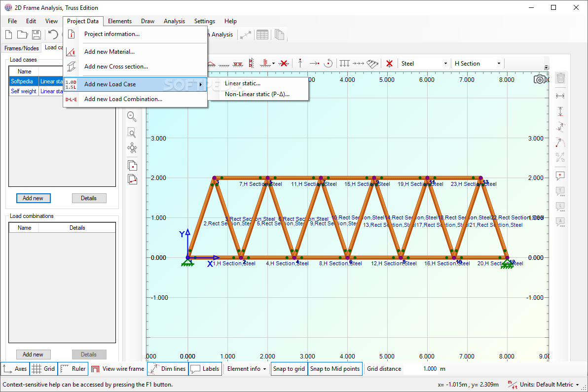Select the spring support icon

click(265, 63)
